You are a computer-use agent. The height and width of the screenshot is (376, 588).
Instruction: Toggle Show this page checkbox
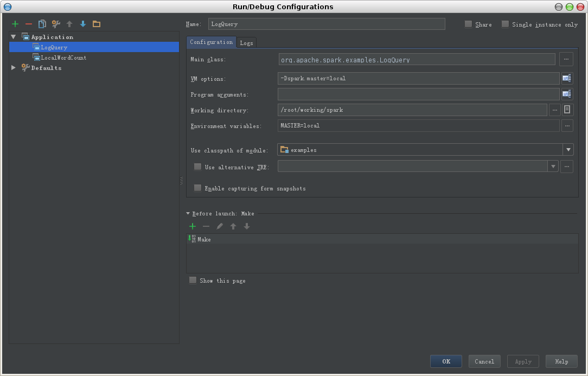pyautogui.click(x=193, y=281)
